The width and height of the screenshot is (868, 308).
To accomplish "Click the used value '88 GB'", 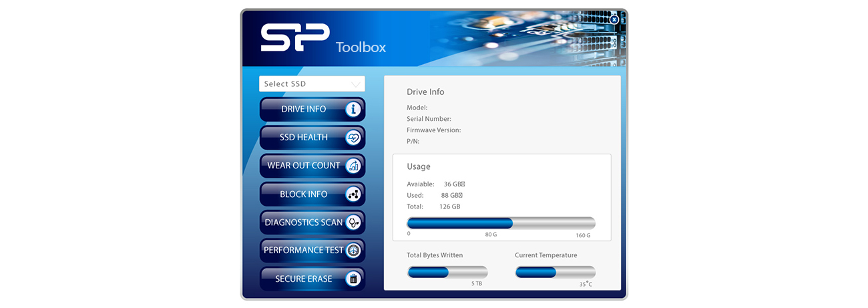I will 451,195.
